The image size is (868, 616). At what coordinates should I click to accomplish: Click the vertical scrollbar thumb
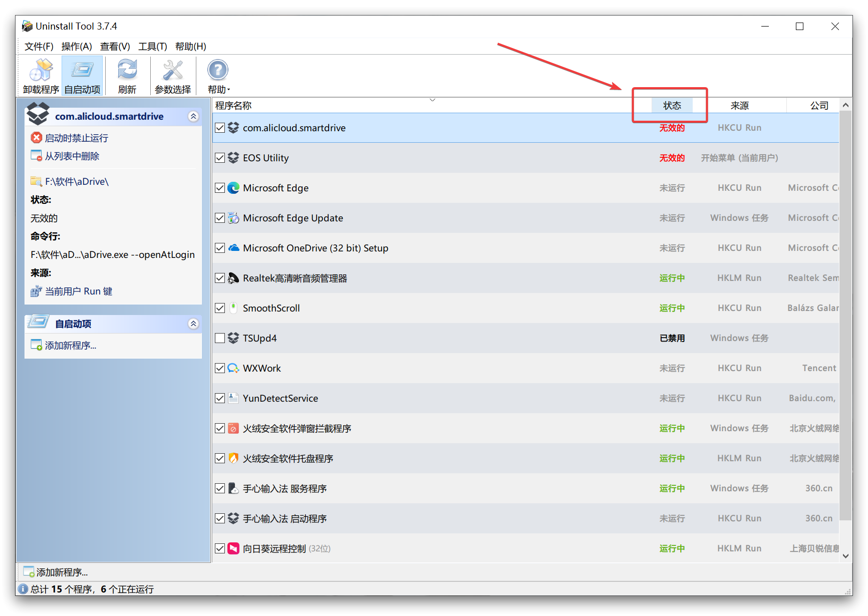point(845,316)
